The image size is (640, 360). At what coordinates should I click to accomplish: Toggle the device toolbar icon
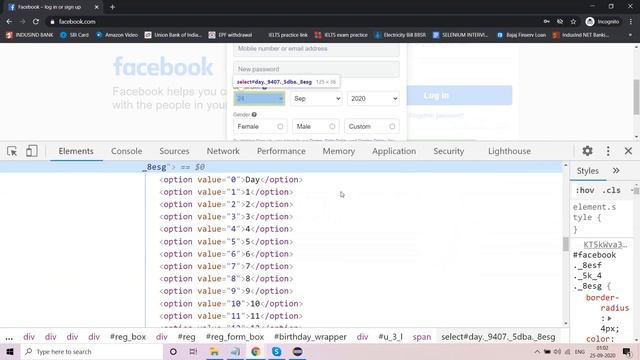point(31,151)
